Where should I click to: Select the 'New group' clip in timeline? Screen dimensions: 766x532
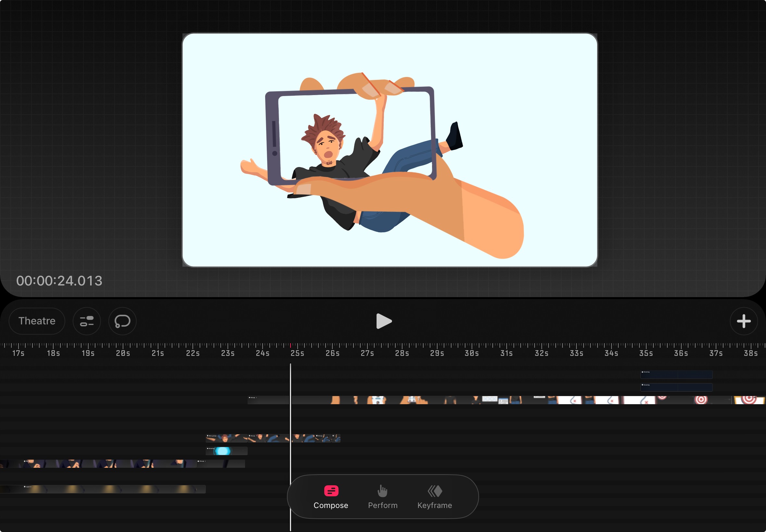click(x=227, y=438)
